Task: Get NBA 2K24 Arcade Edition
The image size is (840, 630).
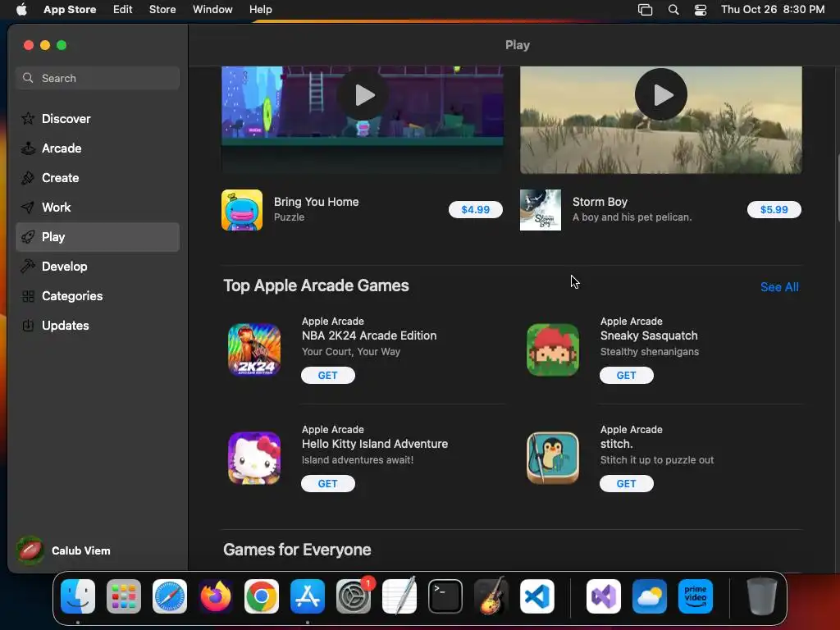Action: [x=328, y=376]
